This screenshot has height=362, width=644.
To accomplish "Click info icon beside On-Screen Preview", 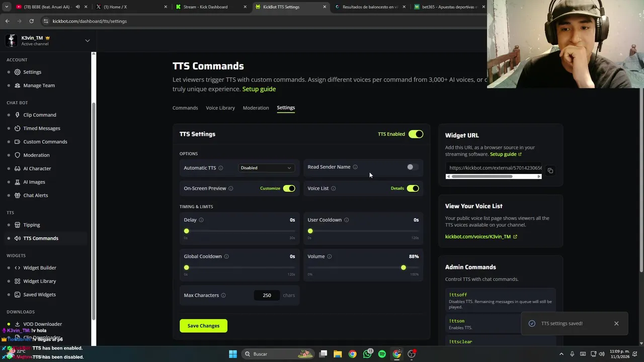I will [231, 189].
